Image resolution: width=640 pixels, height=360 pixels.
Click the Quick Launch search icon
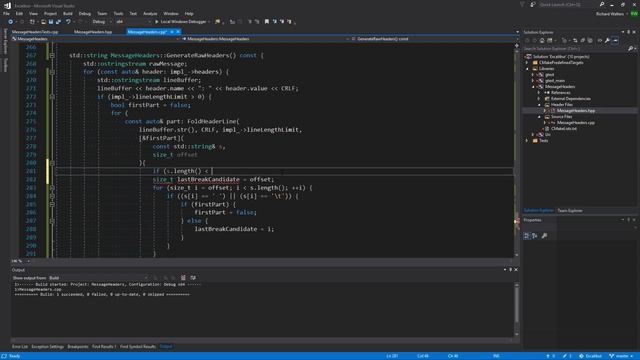[602, 4]
